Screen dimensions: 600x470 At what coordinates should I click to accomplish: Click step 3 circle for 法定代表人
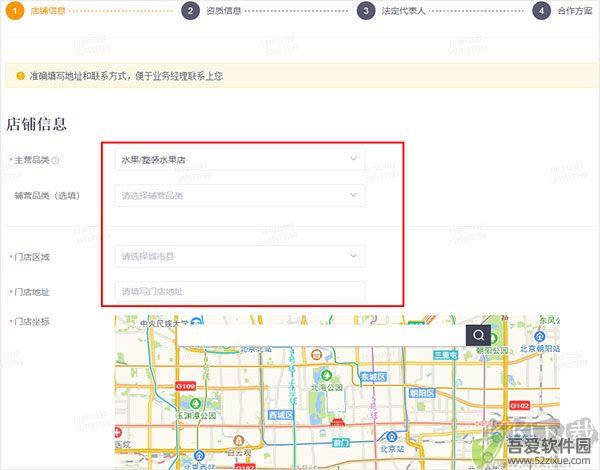click(366, 10)
